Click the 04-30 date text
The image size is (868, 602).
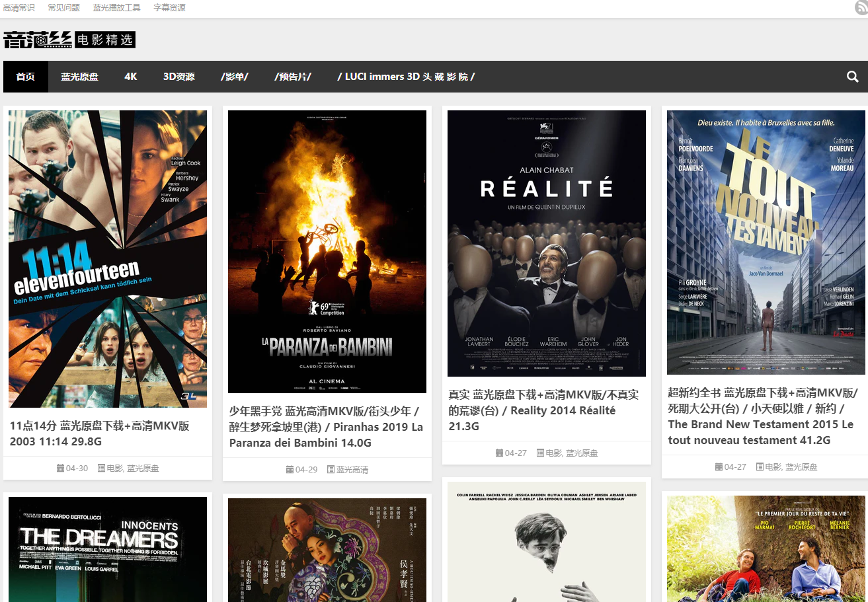pyautogui.click(x=77, y=469)
